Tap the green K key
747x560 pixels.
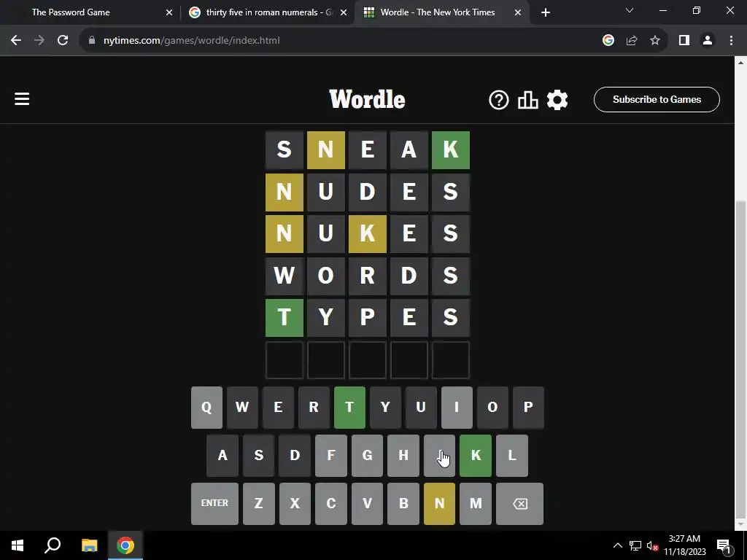point(476,455)
